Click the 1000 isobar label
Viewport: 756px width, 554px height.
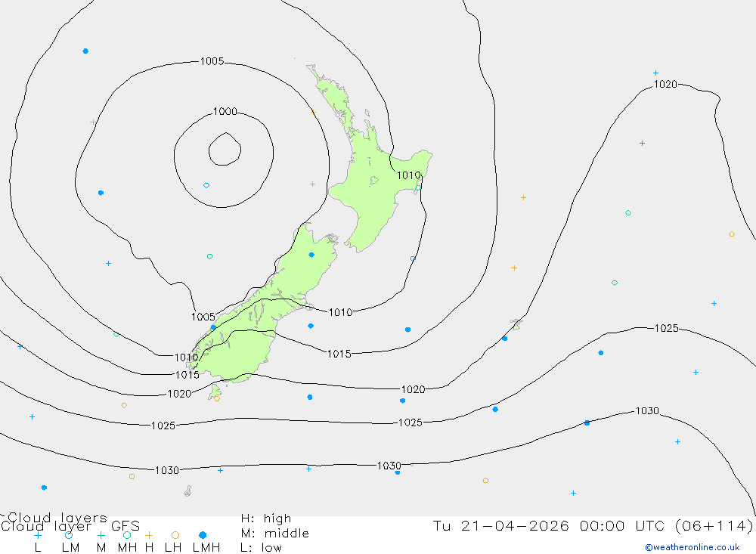click(225, 111)
